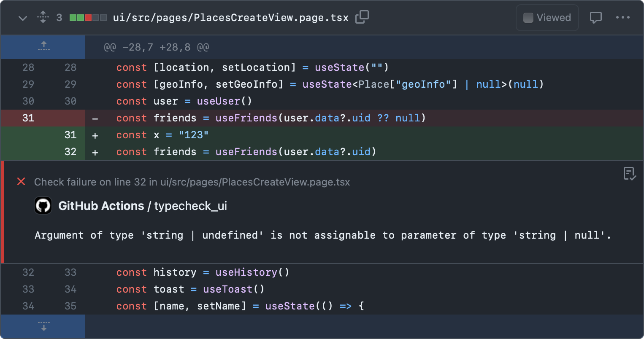Copy the file path to clipboard
Viewport: 644px width, 339px height.
click(x=362, y=17)
